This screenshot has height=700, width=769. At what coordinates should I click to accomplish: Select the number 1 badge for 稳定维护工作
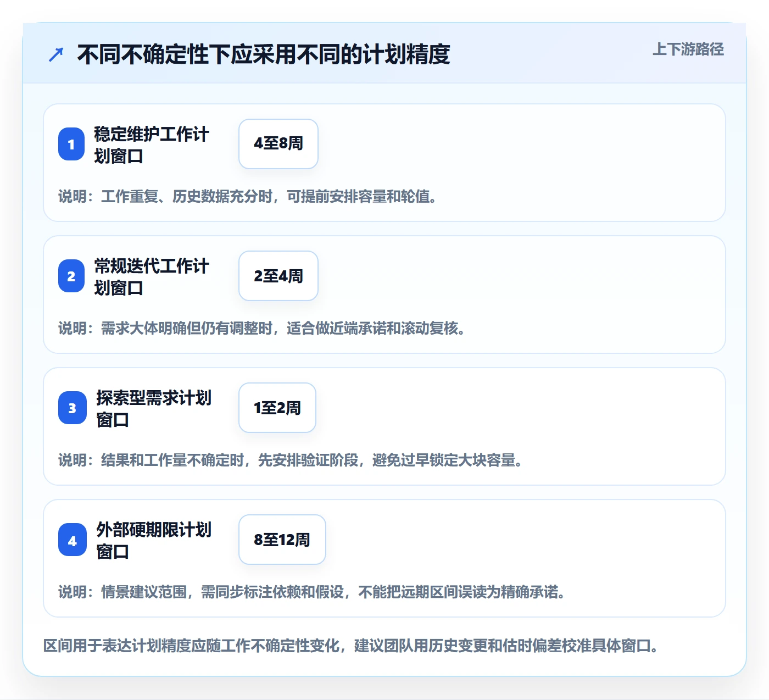[71, 144]
